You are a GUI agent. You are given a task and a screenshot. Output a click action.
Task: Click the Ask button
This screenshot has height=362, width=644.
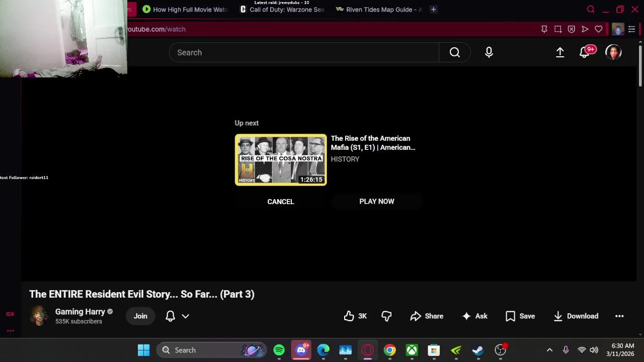(x=475, y=316)
